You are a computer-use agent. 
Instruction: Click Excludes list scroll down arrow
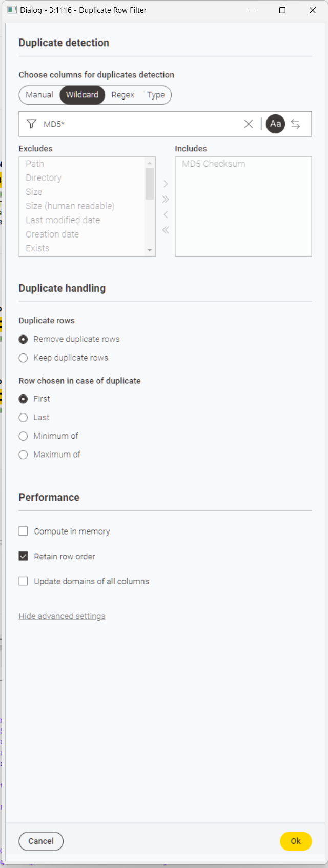pyautogui.click(x=150, y=250)
